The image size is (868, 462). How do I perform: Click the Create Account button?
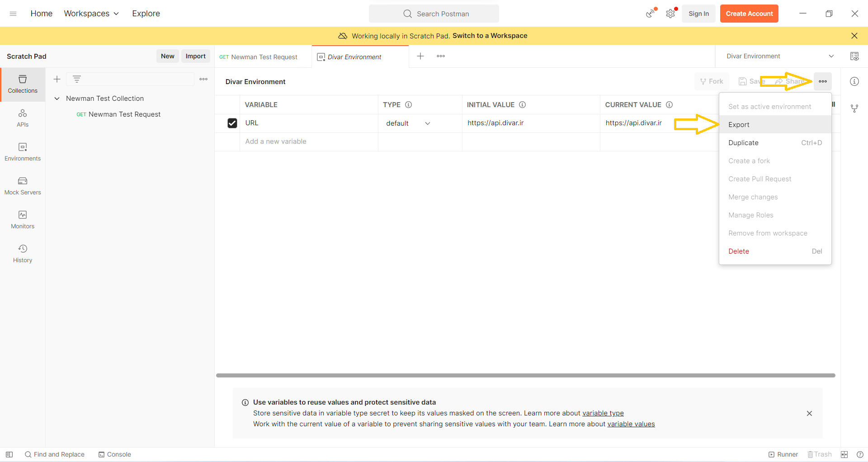click(x=749, y=14)
